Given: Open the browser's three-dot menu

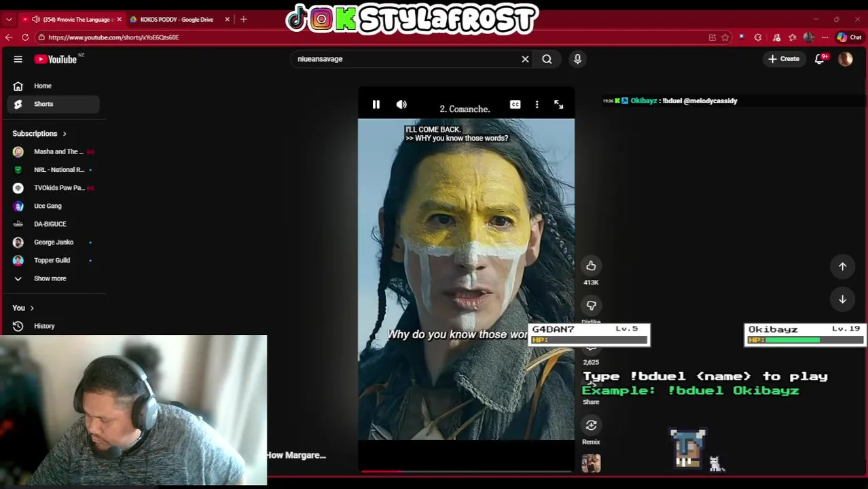Looking at the screenshot, I should pos(825,37).
